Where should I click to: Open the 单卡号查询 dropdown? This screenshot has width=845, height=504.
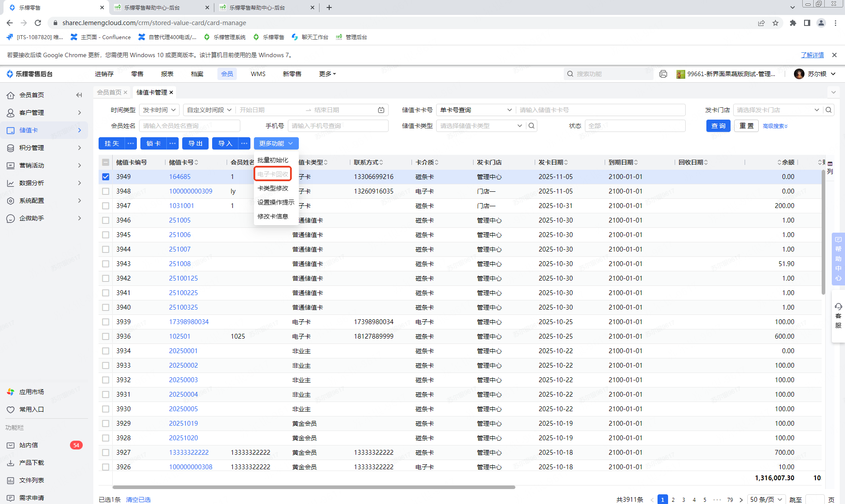(475, 110)
